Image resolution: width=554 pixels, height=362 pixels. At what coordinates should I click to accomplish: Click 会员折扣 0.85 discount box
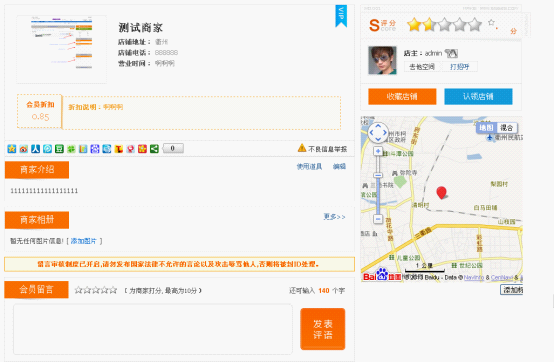[x=40, y=111]
